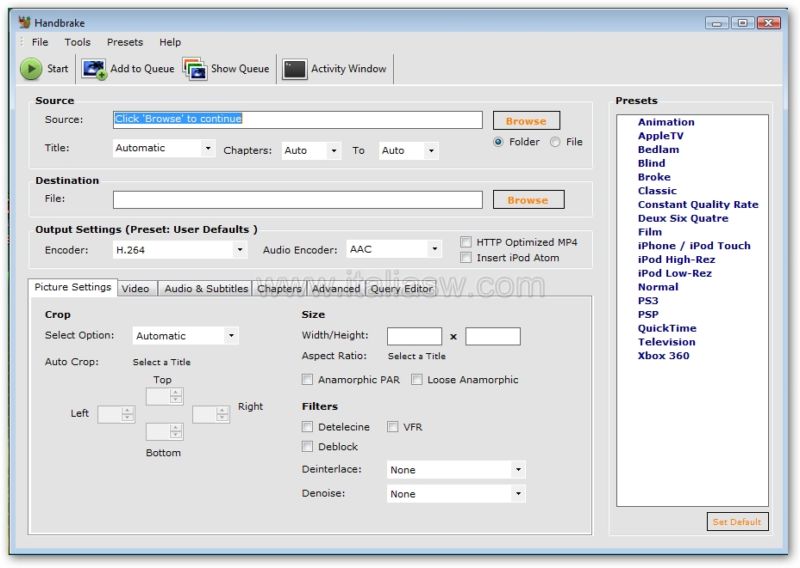Open the Chapters start Auto dropdown
800x568 pixels.
click(311, 151)
